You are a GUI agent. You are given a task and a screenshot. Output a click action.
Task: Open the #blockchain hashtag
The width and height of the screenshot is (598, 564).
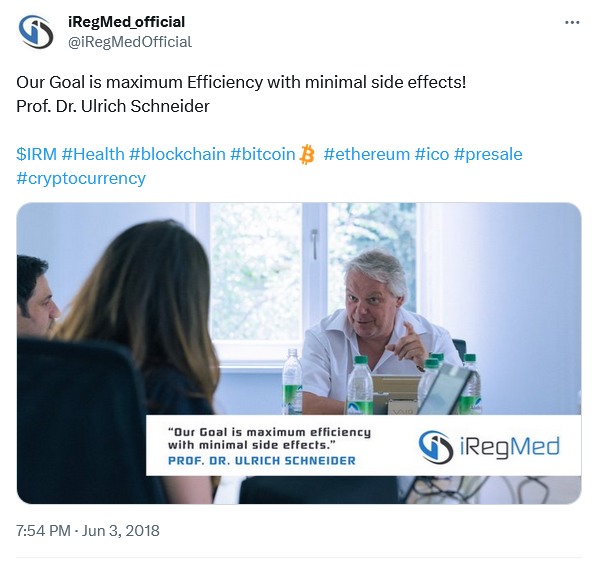177,154
